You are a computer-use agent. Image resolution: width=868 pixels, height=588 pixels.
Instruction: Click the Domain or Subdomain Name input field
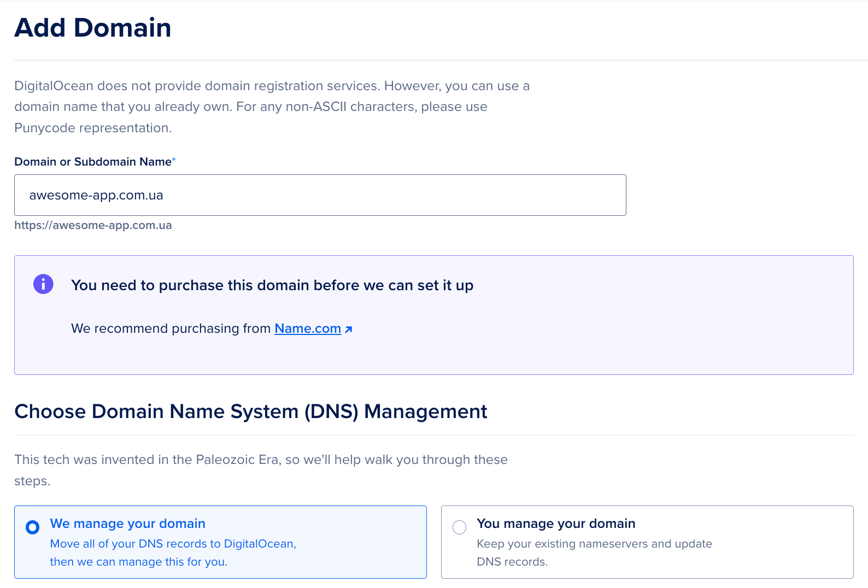tap(320, 195)
